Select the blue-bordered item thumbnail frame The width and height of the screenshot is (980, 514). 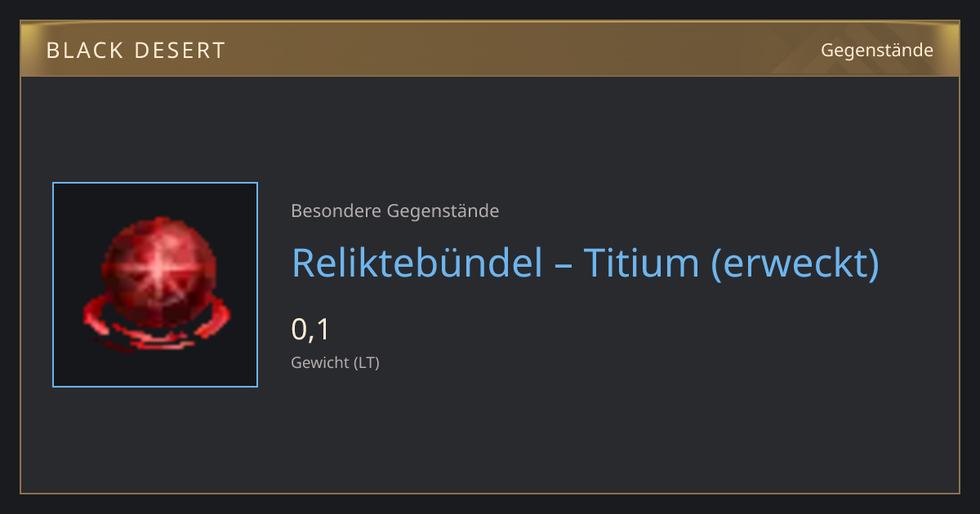tap(155, 285)
